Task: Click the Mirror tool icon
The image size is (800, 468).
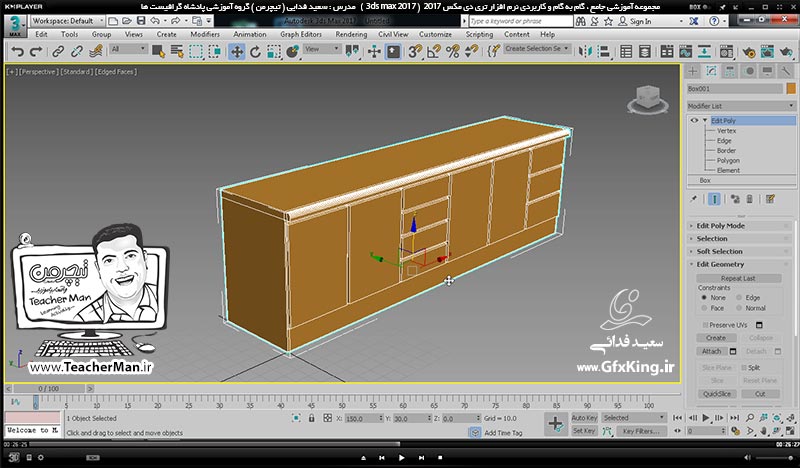Action: tap(585, 52)
